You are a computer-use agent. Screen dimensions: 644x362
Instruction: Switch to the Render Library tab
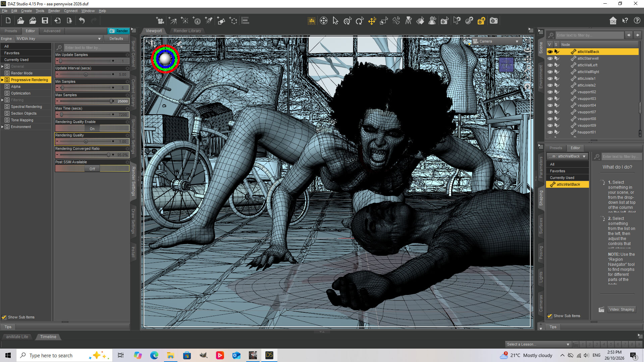[187, 31]
